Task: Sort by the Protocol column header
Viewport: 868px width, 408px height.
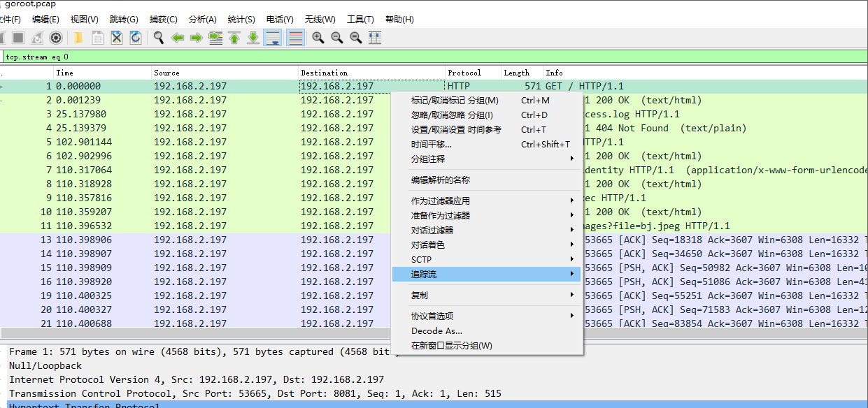Action: click(x=474, y=73)
